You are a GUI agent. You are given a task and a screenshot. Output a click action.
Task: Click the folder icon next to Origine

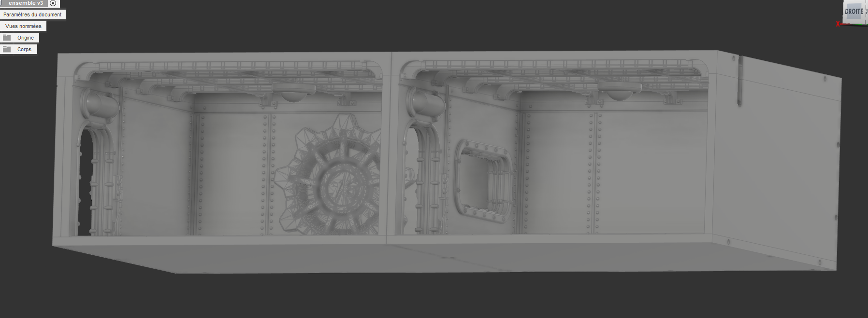point(7,38)
